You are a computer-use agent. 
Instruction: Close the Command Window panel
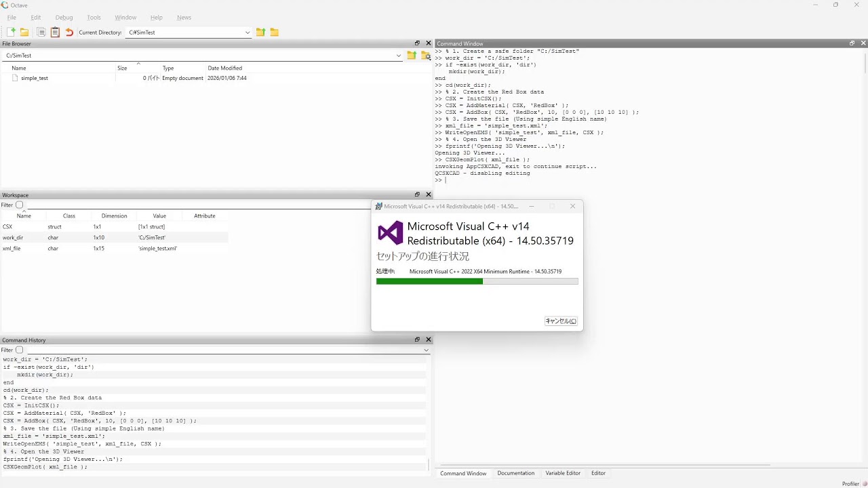863,43
